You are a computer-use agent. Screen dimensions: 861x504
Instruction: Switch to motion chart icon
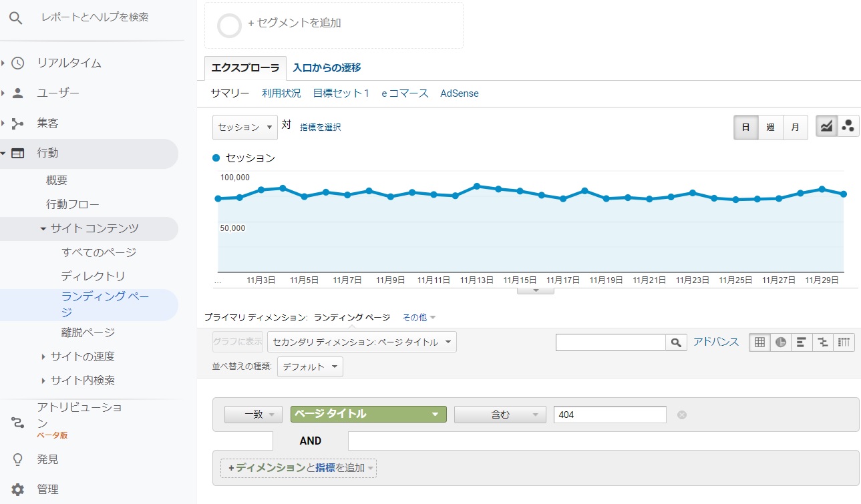[x=848, y=126]
